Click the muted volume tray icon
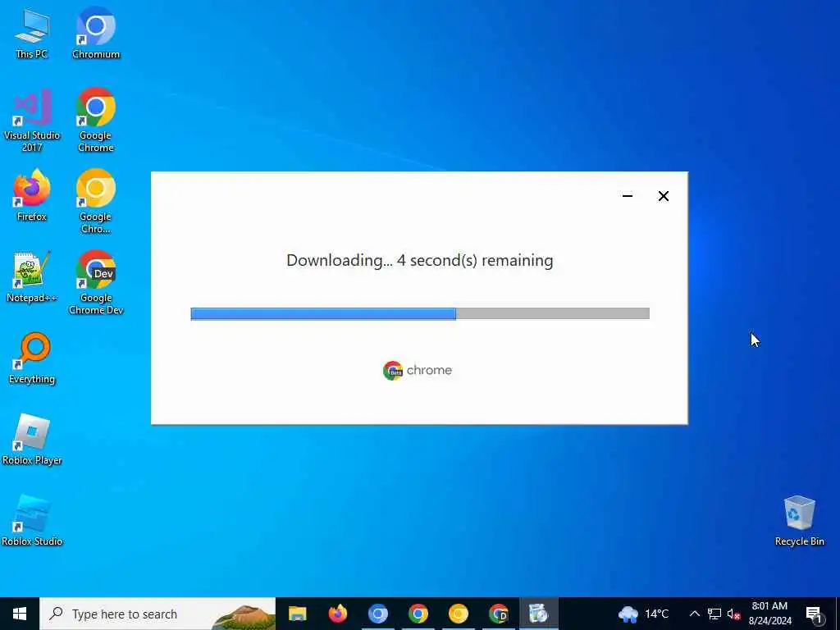Screen dimensions: 840x630 (733, 614)
